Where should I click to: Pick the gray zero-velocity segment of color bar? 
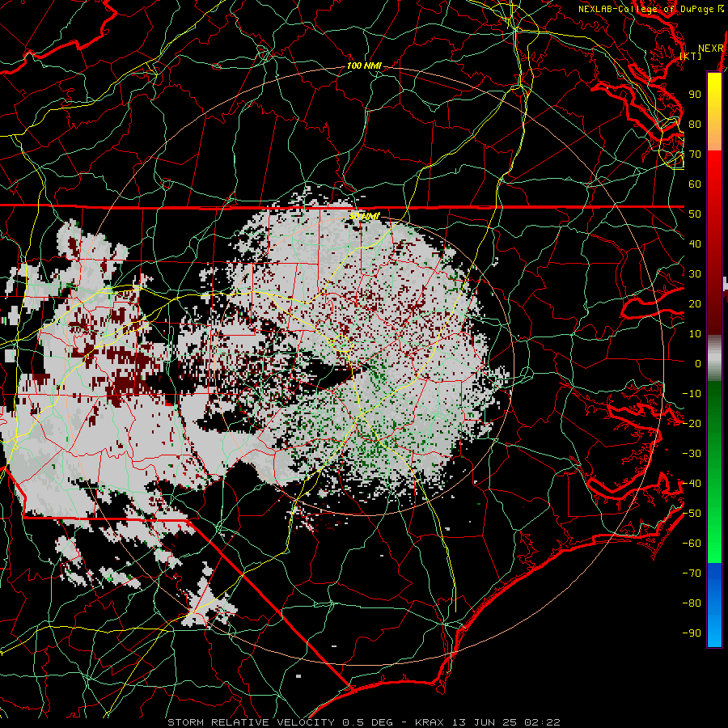click(x=714, y=358)
